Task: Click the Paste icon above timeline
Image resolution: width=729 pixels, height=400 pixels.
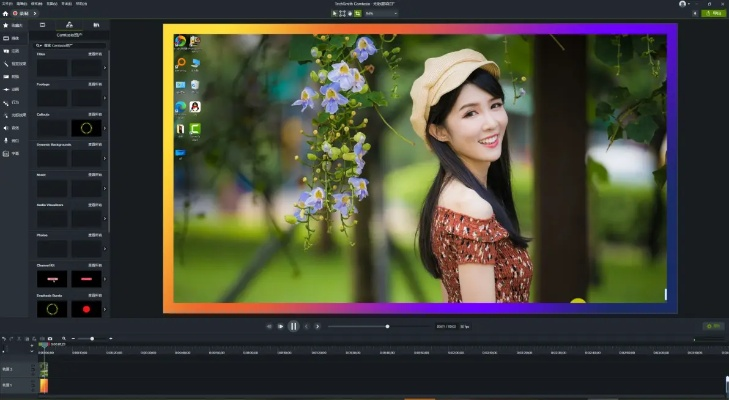Action: tap(34, 339)
